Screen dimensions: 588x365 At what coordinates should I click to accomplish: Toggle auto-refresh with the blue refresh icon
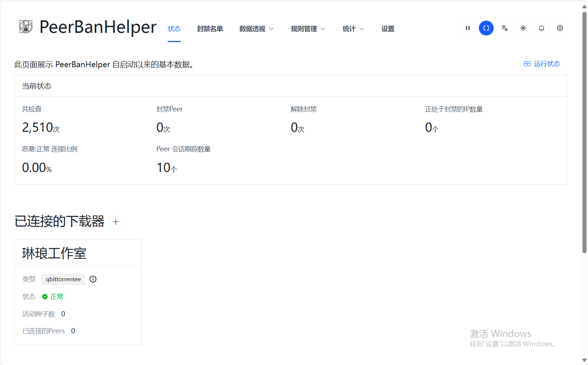click(x=486, y=28)
